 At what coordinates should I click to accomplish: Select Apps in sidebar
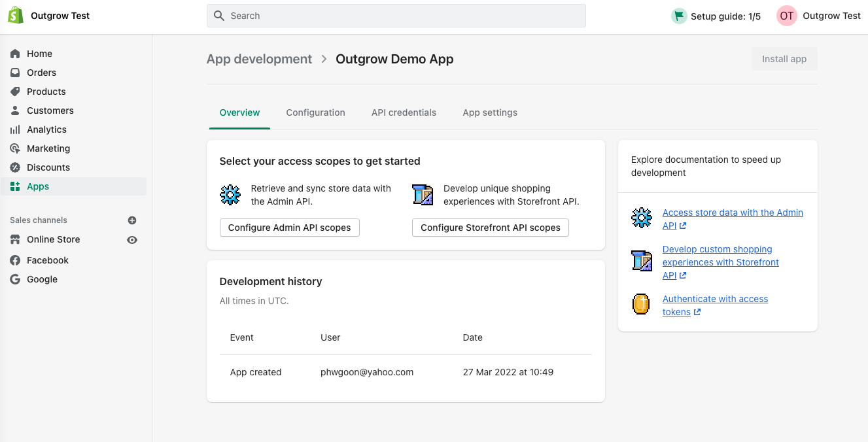coord(73,186)
